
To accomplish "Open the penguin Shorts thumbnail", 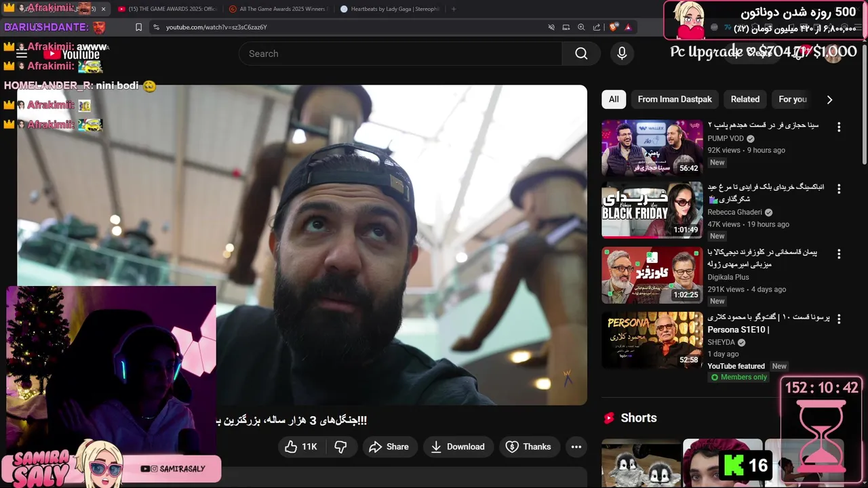I will (x=642, y=464).
